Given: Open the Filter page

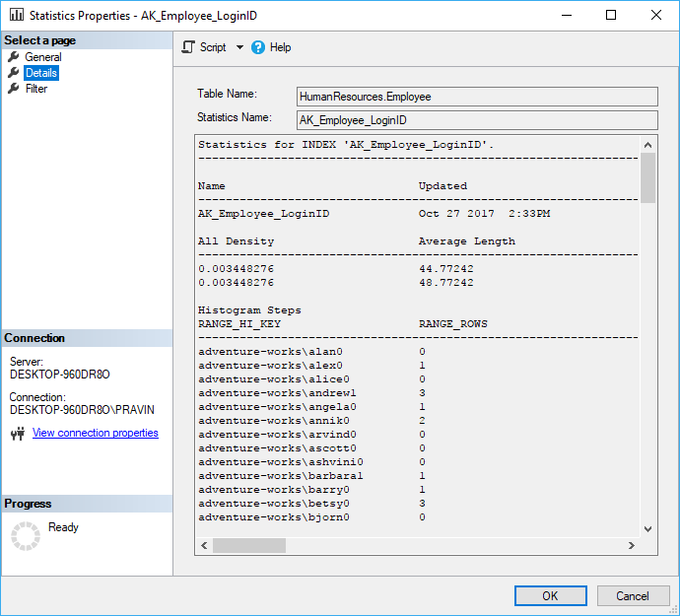Looking at the screenshot, I should click(36, 89).
